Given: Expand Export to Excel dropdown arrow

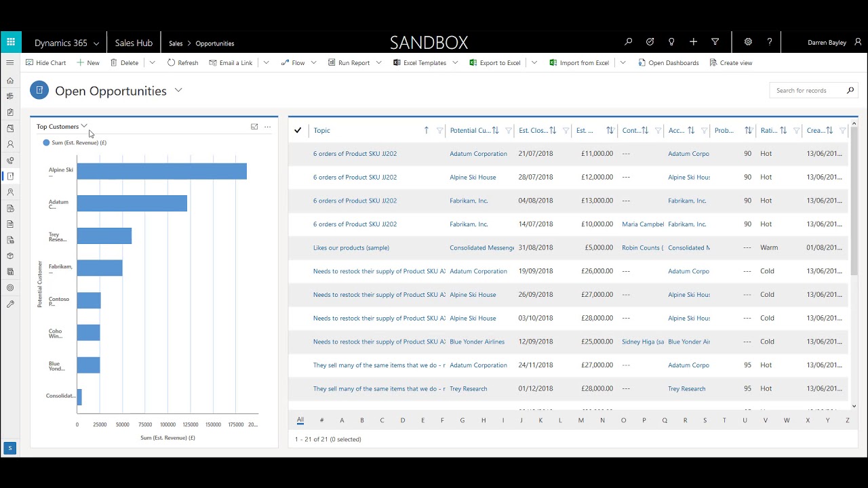Looking at the screenshot, I should point(534,62).
